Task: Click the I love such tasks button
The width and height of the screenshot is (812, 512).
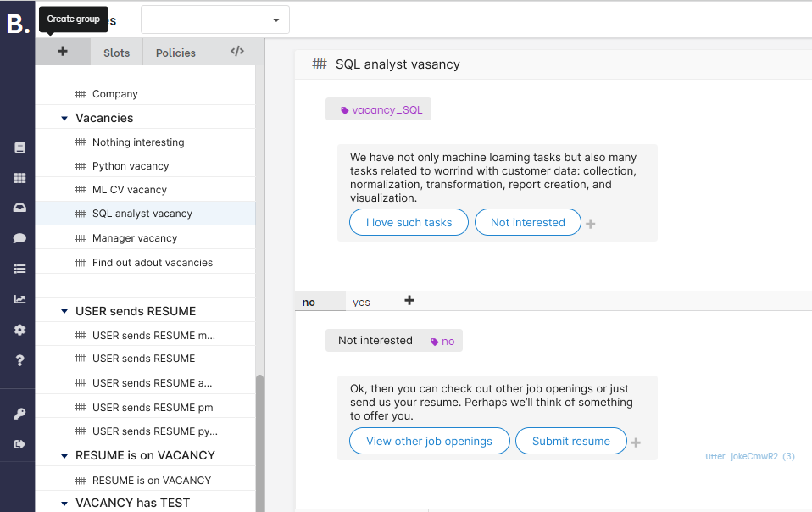Action: click(x=409, y=222)
